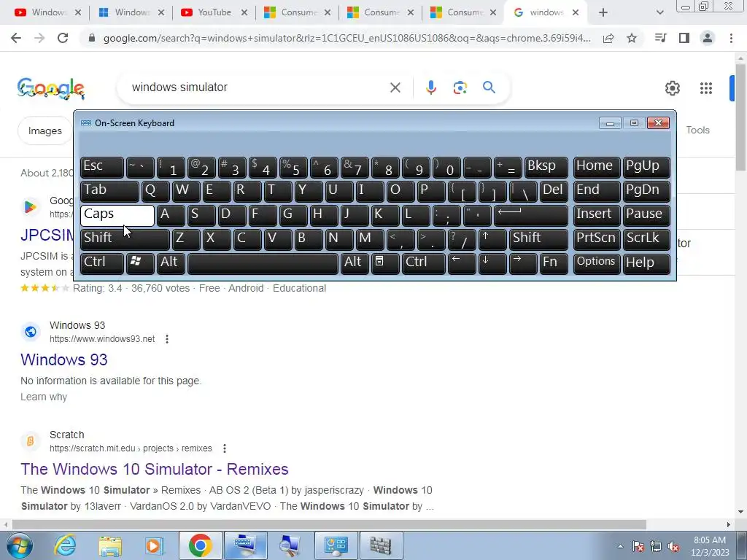Viewport: 747px width, 560px height.
Task: Open more options for the Scratch result
Action: pyautogui.click(x=225, y=448)
